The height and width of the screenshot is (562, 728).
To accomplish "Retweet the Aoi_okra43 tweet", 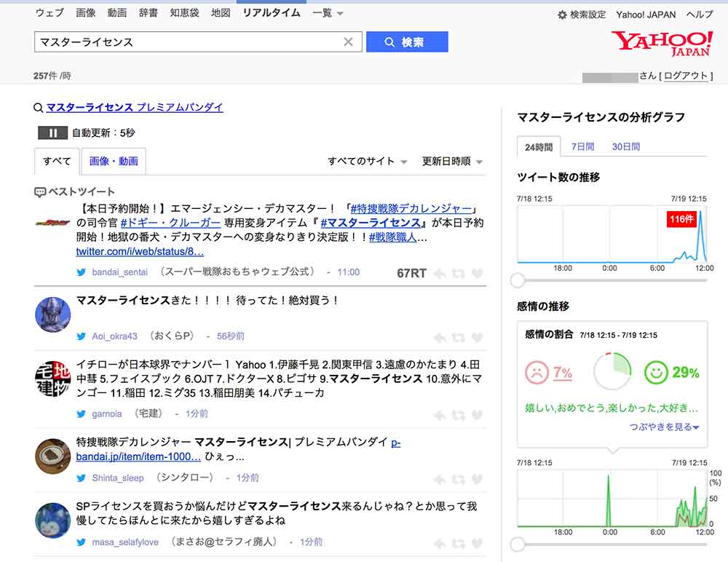I will pyautogui.click(x=458, y=338).
